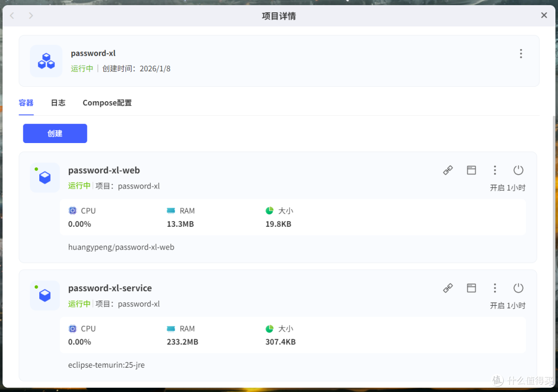Click the 233.2MB RAM value
This screenshot has height=392, width=558.
tap(182, 342)
